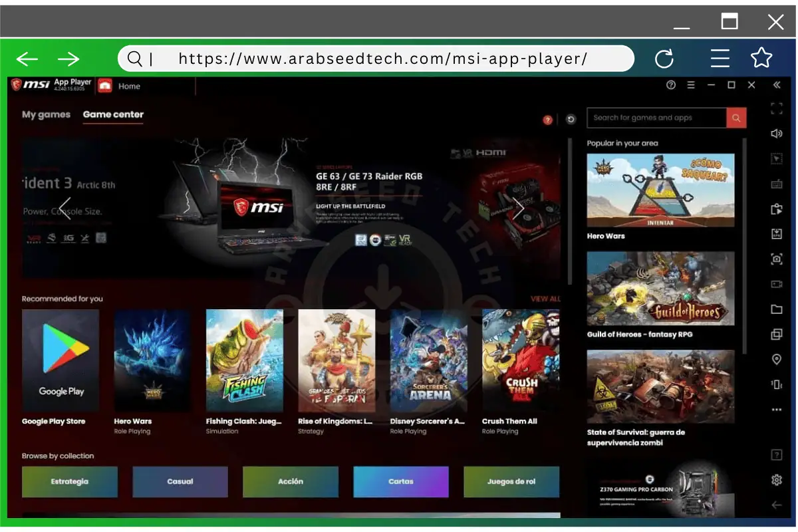Toggle the mouse lock cursor icon
This screenshot has width=798, height=532.
pyautogui.click(x=776, y=158)
